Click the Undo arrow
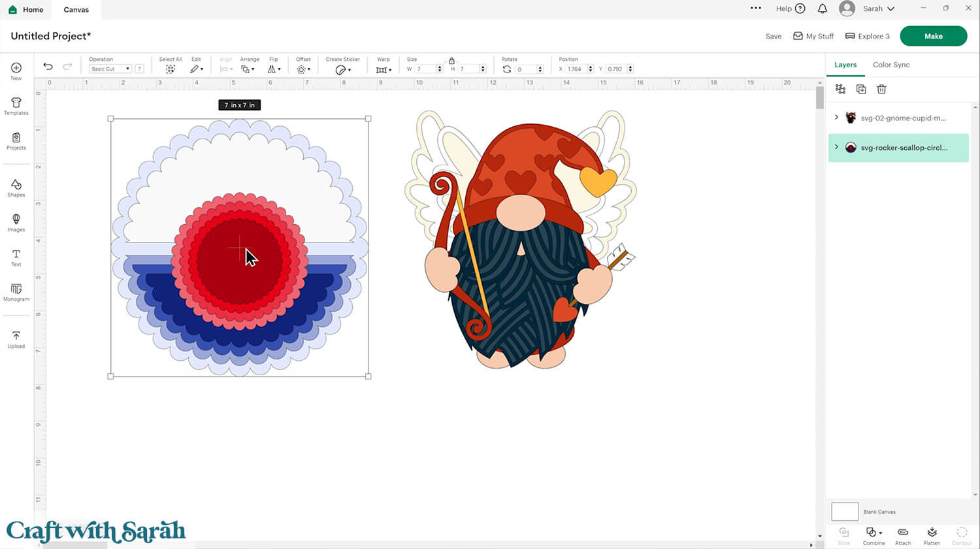 click(x=48, y=66)
